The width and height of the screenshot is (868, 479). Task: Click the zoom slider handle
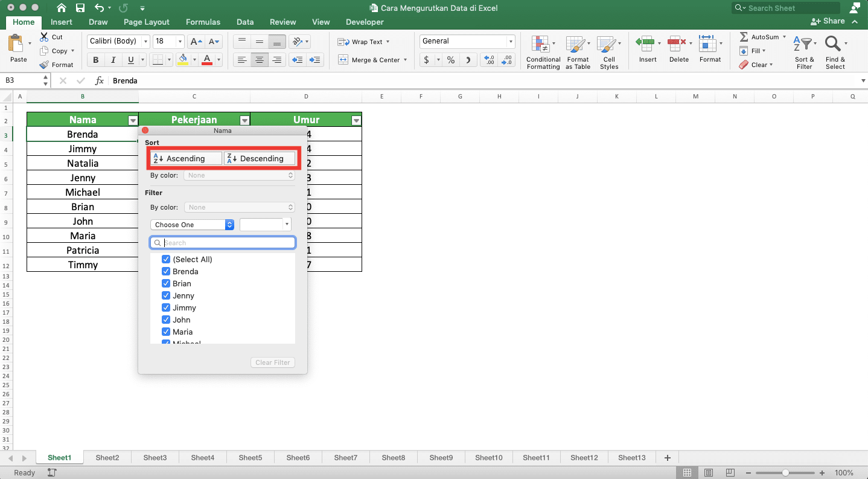785,472
